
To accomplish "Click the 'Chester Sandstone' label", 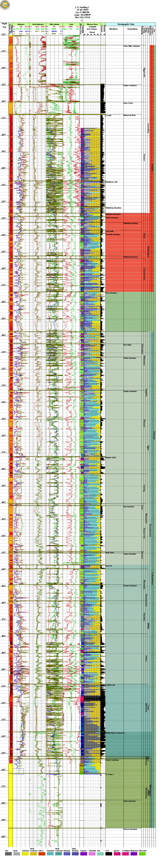I will click(112, 760).
